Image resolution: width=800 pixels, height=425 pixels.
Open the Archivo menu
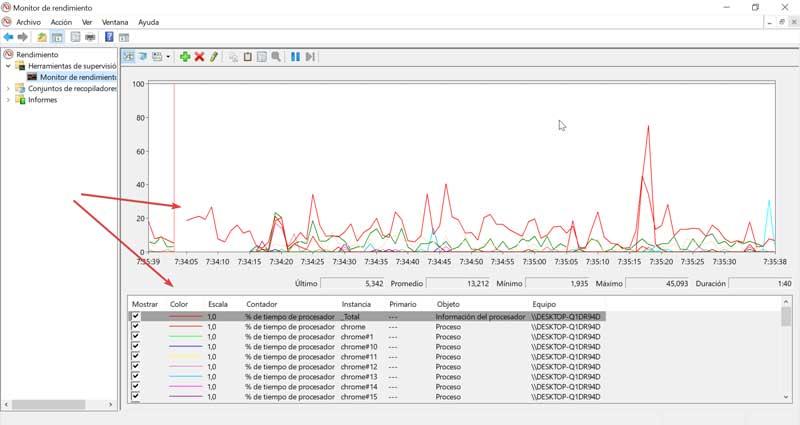pyautogui.click(x=28, y=22)
